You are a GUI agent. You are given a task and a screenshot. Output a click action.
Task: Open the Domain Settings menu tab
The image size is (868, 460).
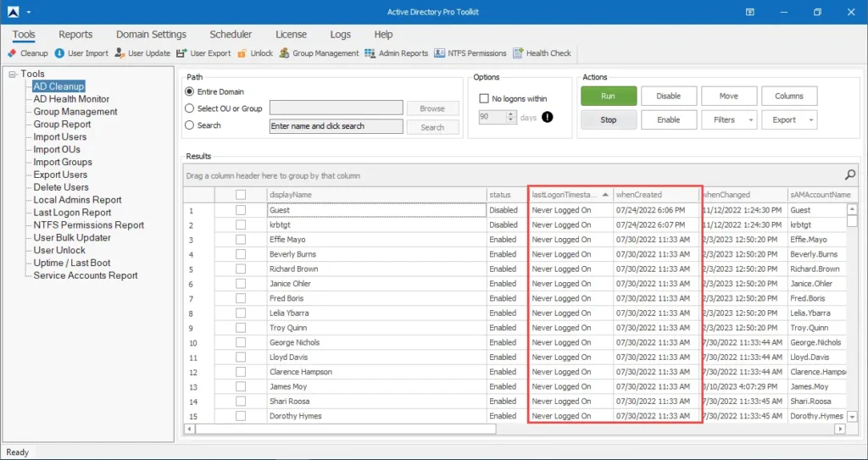pyautogui.click(x=151, y=35)
